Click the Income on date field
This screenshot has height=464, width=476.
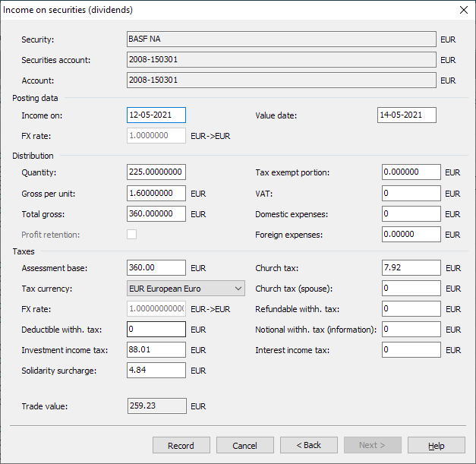[156, 115]
